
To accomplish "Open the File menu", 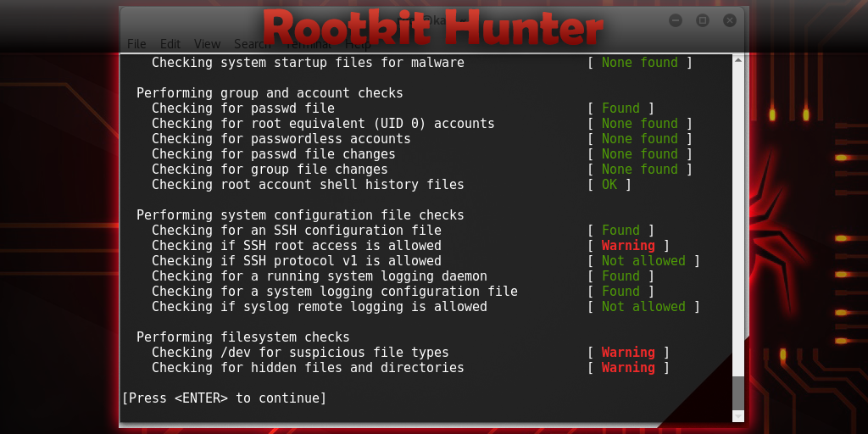I will pyautogui.click(x=136, y=44).
